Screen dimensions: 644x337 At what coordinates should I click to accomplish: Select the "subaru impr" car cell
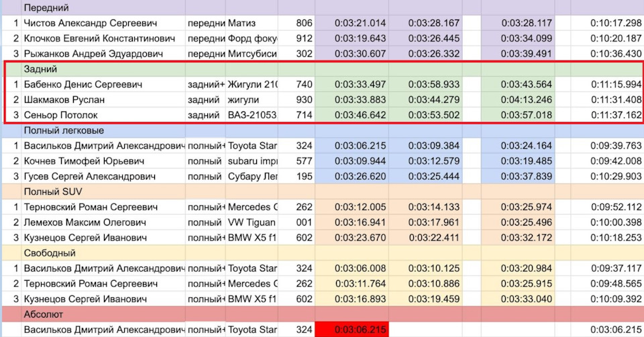[252, 161]
